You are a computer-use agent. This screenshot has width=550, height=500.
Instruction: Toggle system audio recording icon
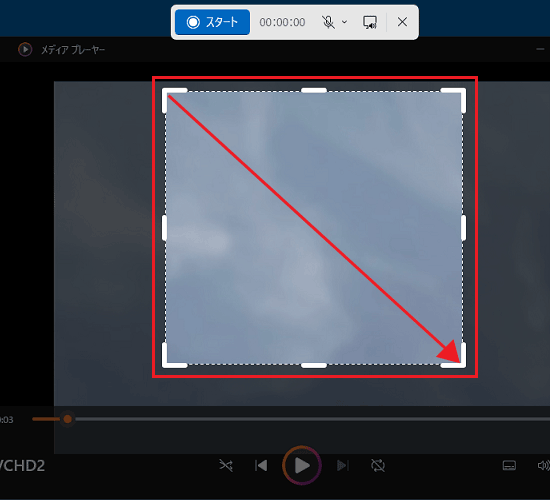coord(370,22)
